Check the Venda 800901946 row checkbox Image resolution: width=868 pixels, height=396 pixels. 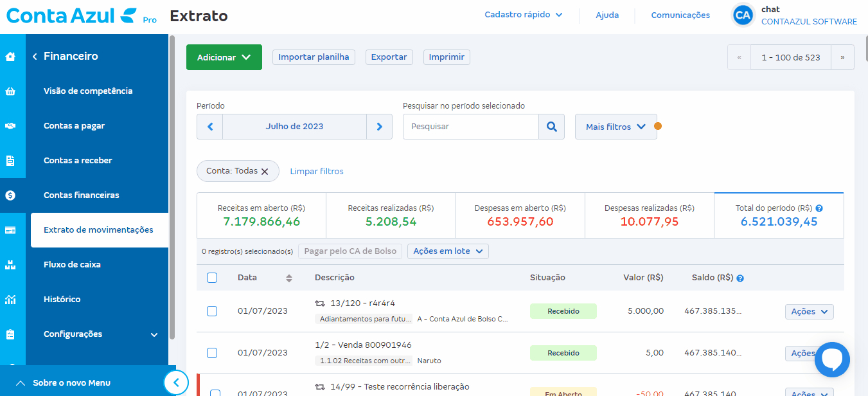(212, 353)
